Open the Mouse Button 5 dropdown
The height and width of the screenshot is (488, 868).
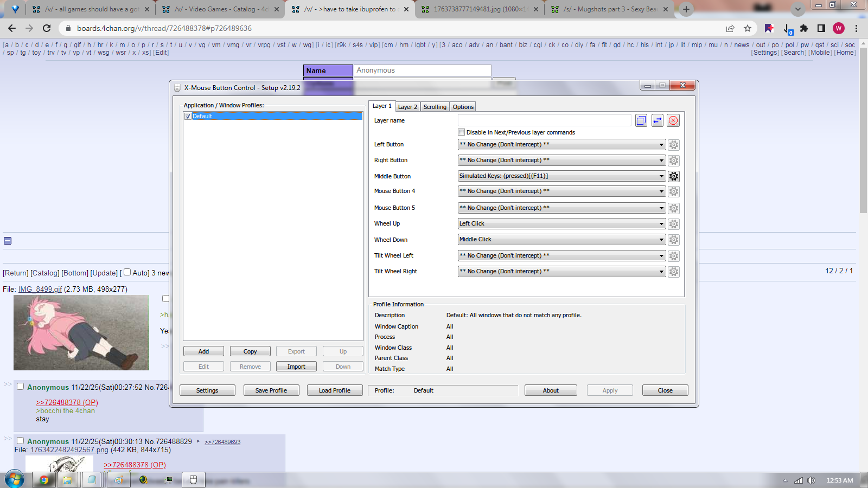point(561,208)
